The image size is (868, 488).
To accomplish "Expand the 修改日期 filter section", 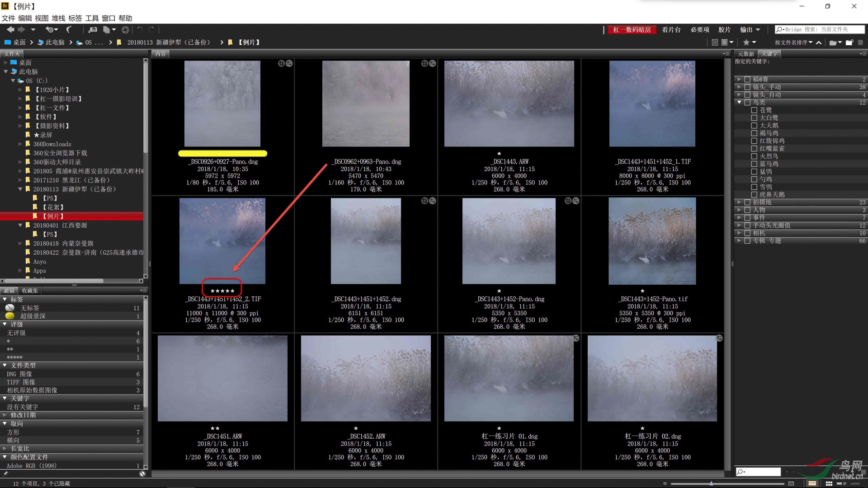I will click(x=5, y=415).
